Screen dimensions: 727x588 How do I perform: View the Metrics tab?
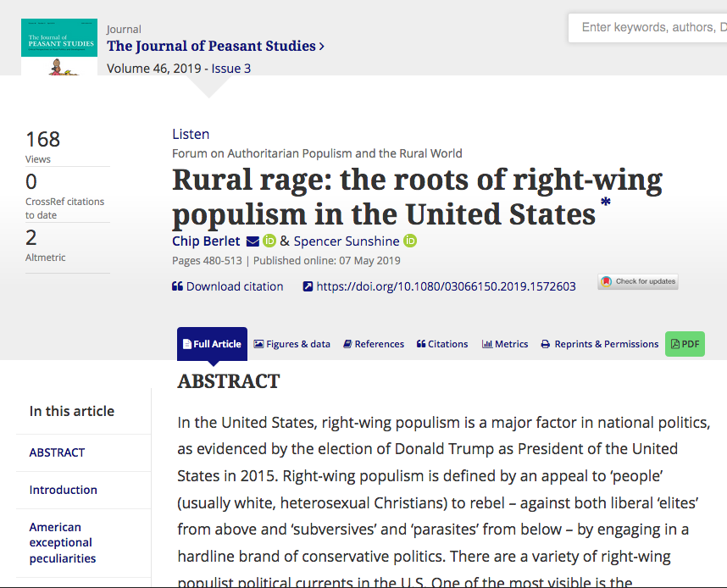coord(505,344)
